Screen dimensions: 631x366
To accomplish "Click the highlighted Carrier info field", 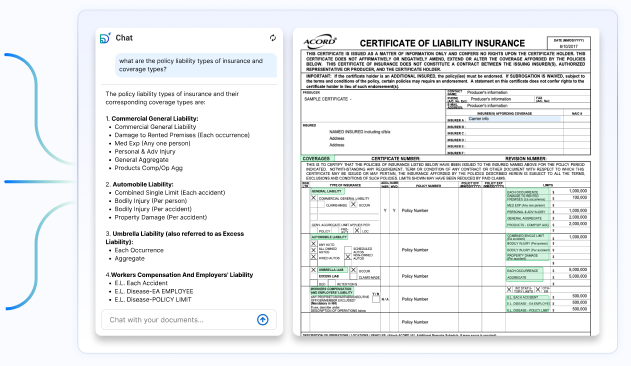I will pos(514,119).
